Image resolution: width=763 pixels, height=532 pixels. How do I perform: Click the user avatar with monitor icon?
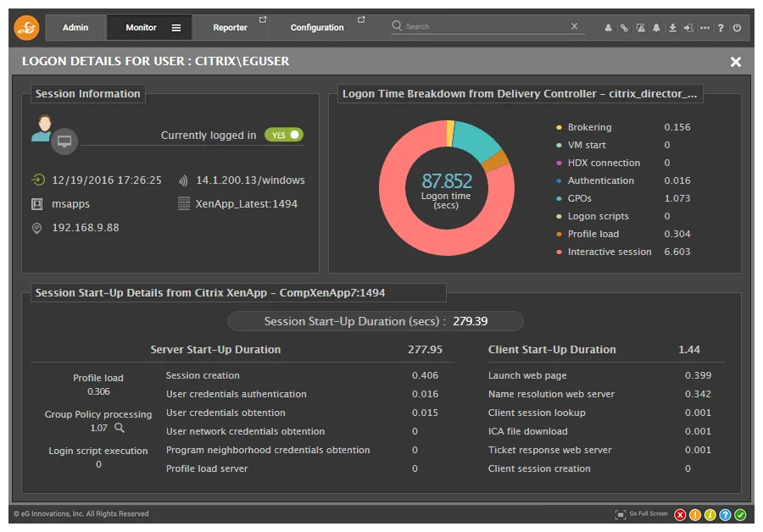[54, 134]
